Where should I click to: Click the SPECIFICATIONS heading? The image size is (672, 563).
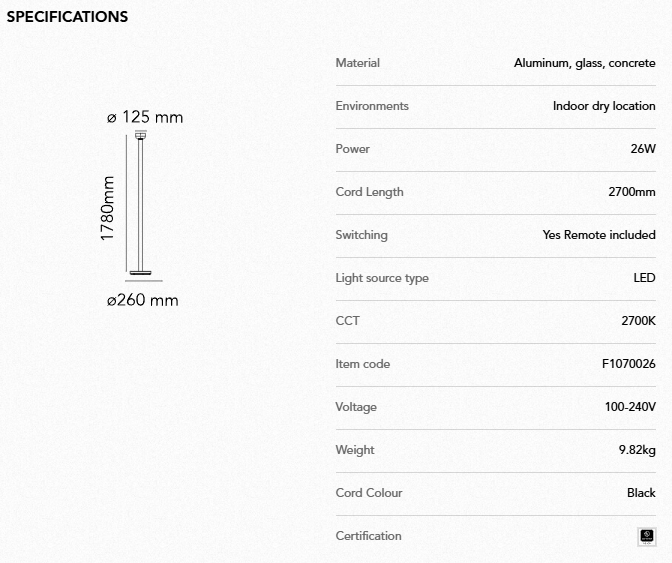tap(67, 17)
